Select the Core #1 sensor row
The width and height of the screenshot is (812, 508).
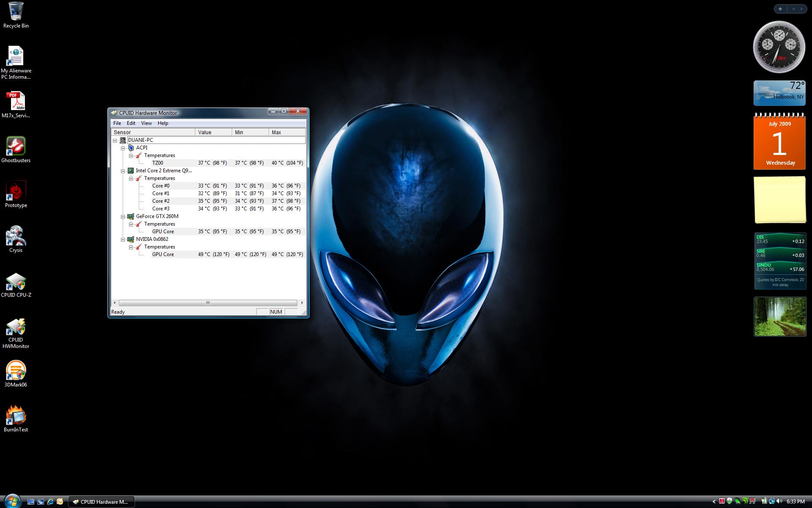click(x=228, y=193)
